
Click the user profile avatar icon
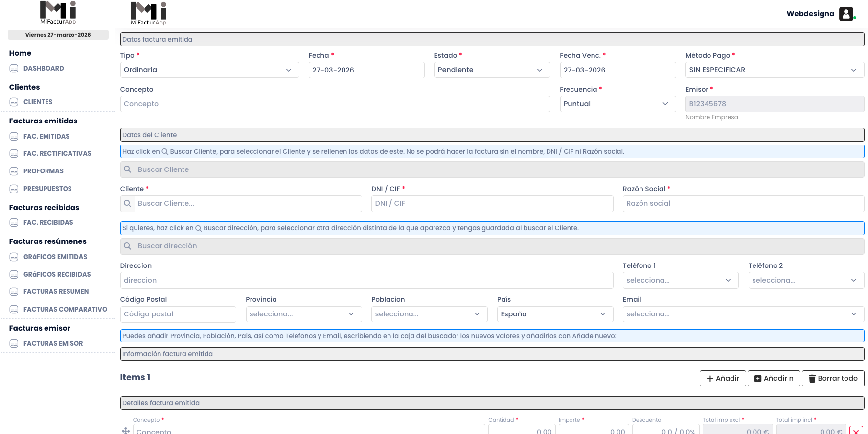[x=846, y=14]
